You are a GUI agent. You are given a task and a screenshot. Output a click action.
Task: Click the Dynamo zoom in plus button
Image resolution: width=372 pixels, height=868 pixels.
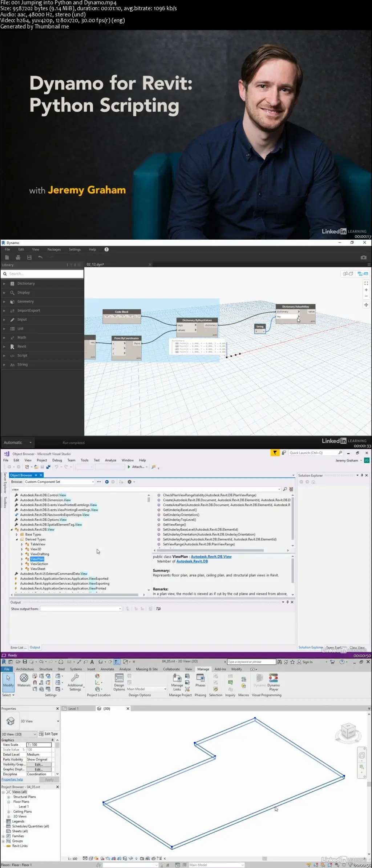[366, 290]
